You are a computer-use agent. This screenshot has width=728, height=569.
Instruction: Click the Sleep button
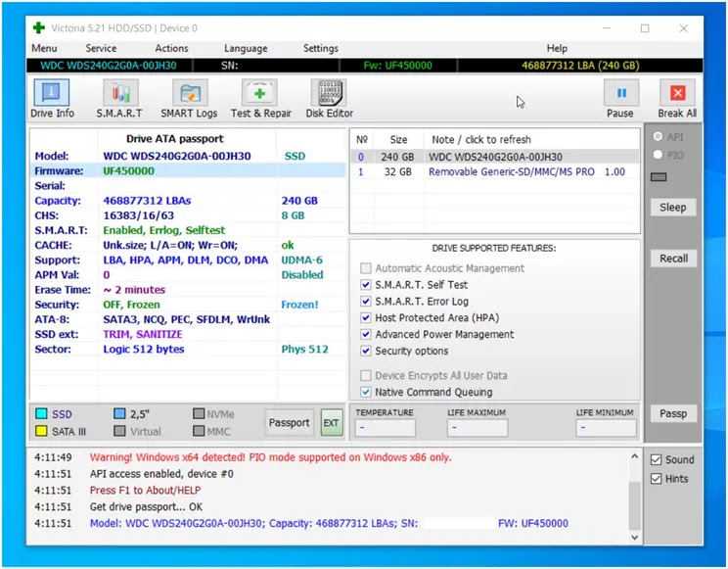(673, 208)
